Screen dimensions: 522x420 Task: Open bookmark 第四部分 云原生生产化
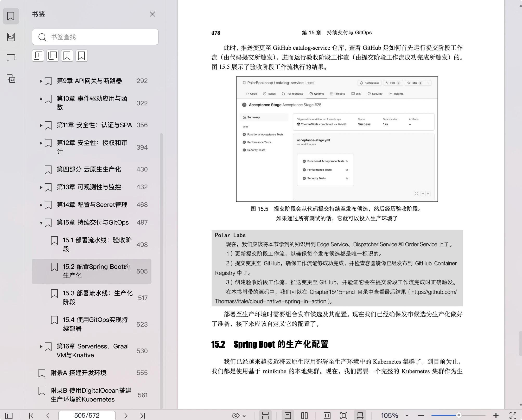92,169
